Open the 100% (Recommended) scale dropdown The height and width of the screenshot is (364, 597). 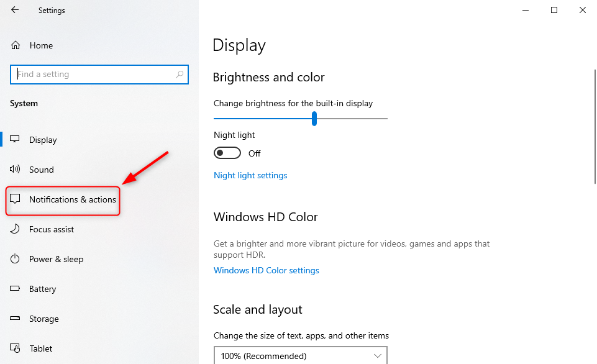(x=301, y=356)
